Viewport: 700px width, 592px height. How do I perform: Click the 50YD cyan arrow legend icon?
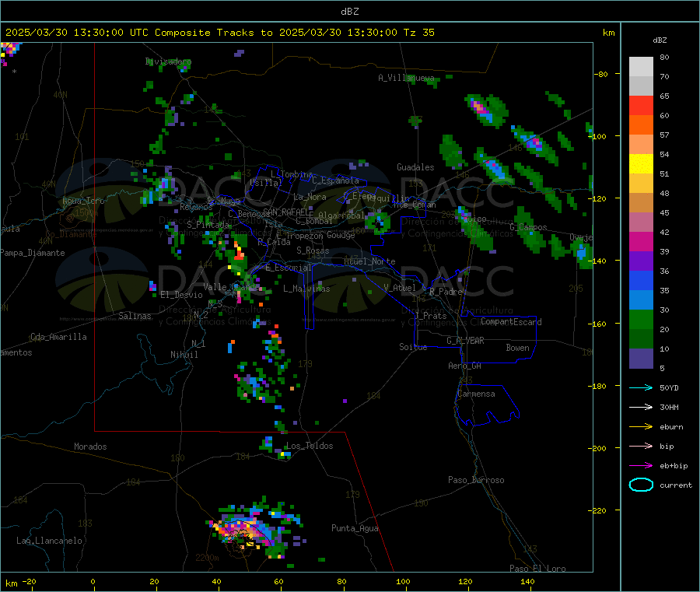641,387
